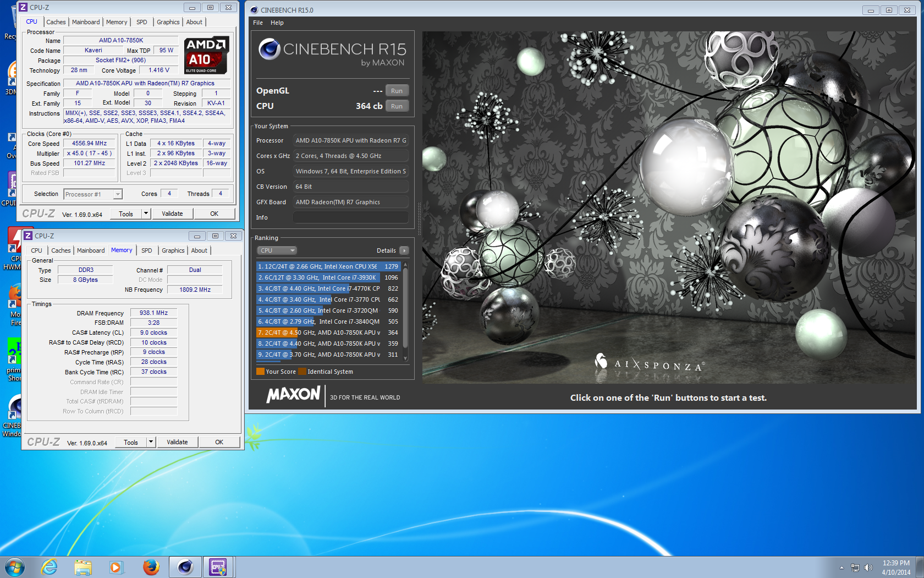Select SPD tab in lower CPU-Z window

click(x=147, y=250)
